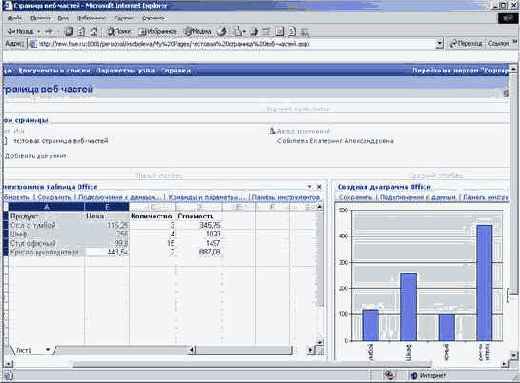Viewport: 520px width, 383px height.
Task: Click the Back (Назад) navigation button
Action: pyautogui.click(x=21, y=31)
